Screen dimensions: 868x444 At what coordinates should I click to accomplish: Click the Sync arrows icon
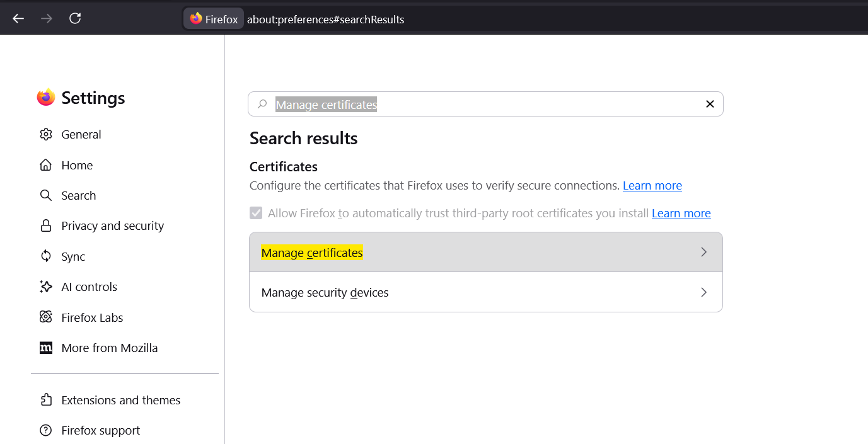click(46, 256)
